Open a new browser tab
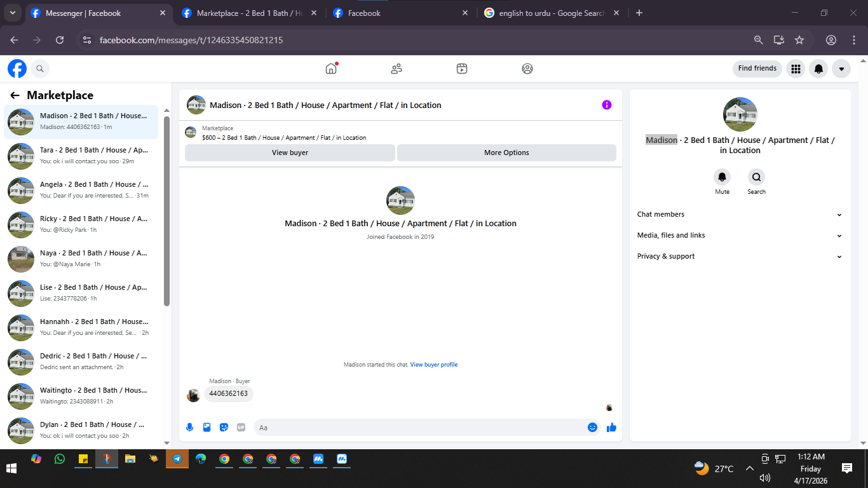 (639, 13)
